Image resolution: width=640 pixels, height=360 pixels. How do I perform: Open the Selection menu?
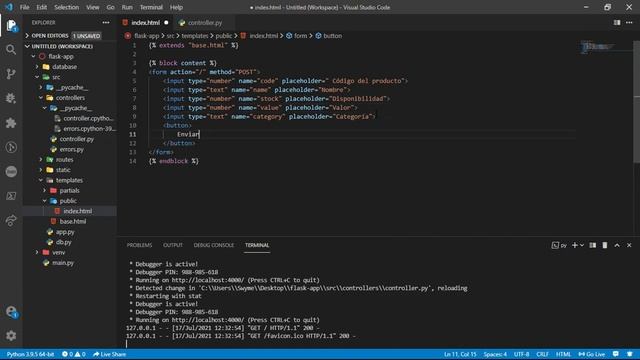[67, 7]
